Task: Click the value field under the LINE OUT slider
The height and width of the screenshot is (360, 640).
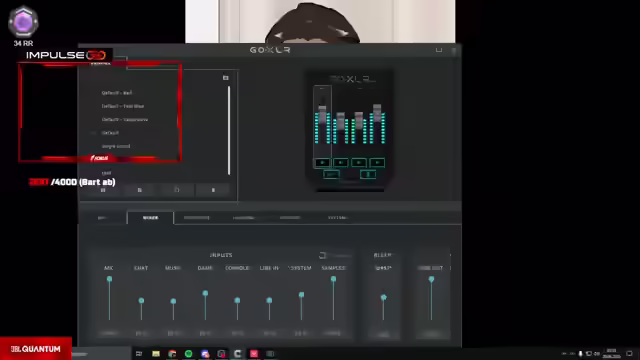Action: [431, 334]
